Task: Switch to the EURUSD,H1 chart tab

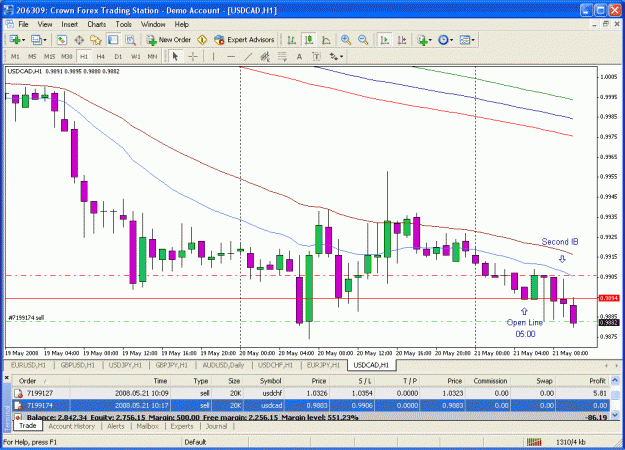Action: pos(28,365)
